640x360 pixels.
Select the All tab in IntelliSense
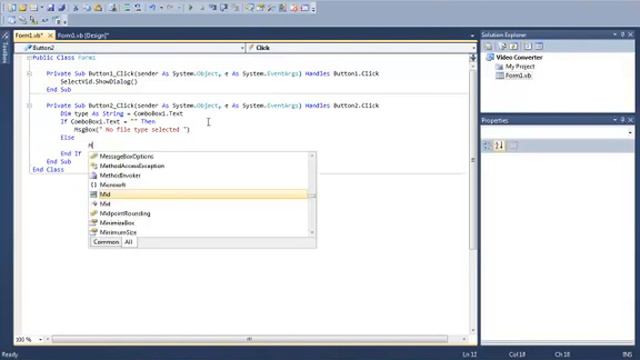[x=129, y=242]
